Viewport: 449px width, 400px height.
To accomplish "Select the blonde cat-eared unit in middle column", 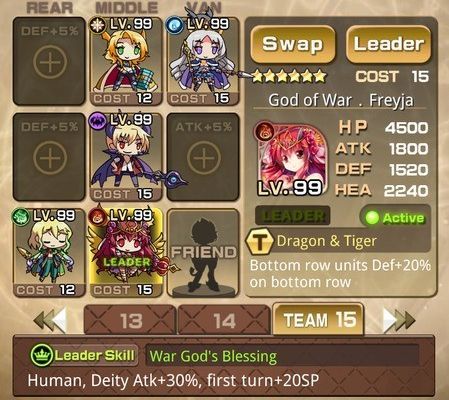I will click(x=126, y=61).
